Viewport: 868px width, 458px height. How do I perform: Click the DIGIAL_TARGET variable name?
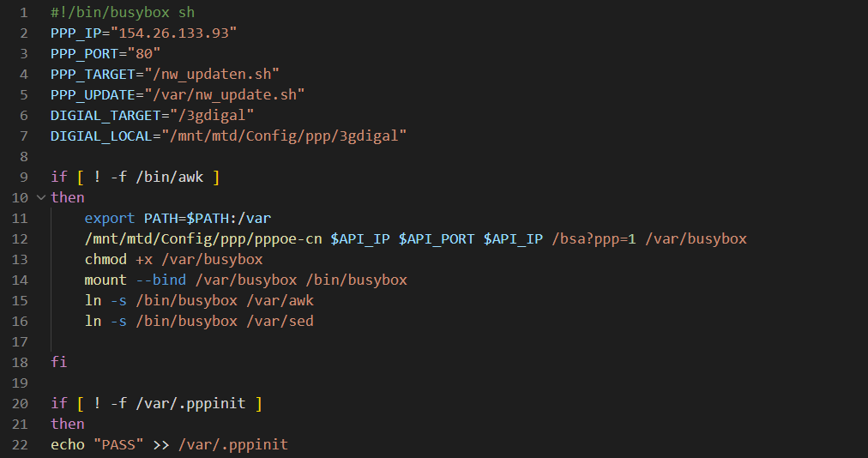click(105, 115)
